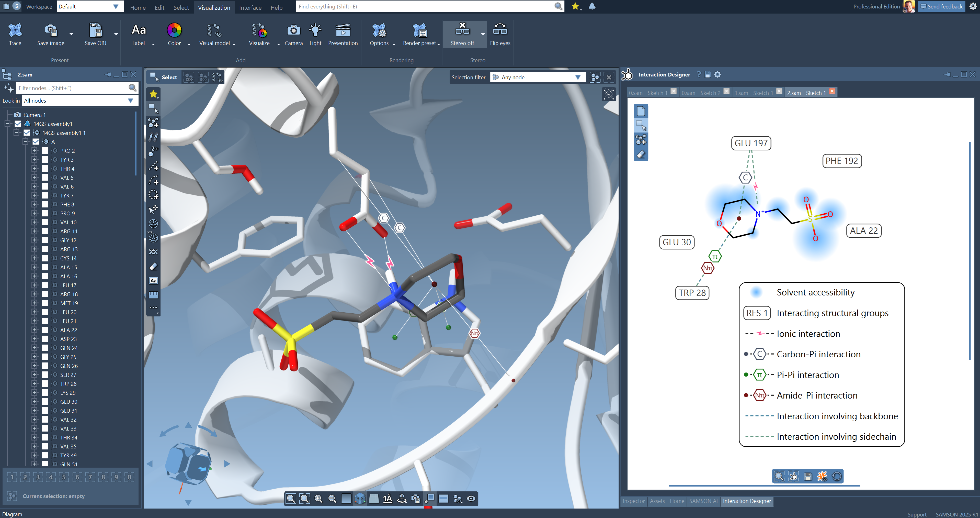Toggle checkbox for TRP 28 residue
This screenshot has width=980, height=518.
coord(45,384)
